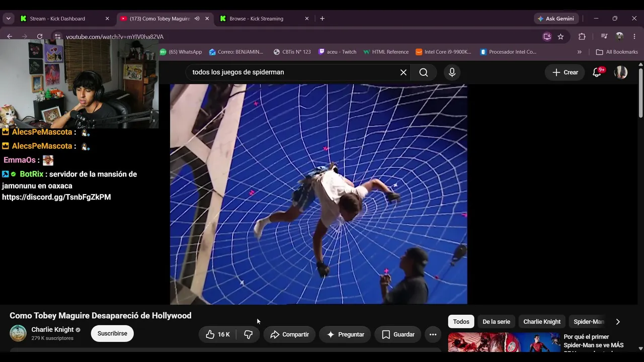The height and width of the screenshot is (362, 644).
Task: Reload the YouTube page
Action: (x=40, y=36)
